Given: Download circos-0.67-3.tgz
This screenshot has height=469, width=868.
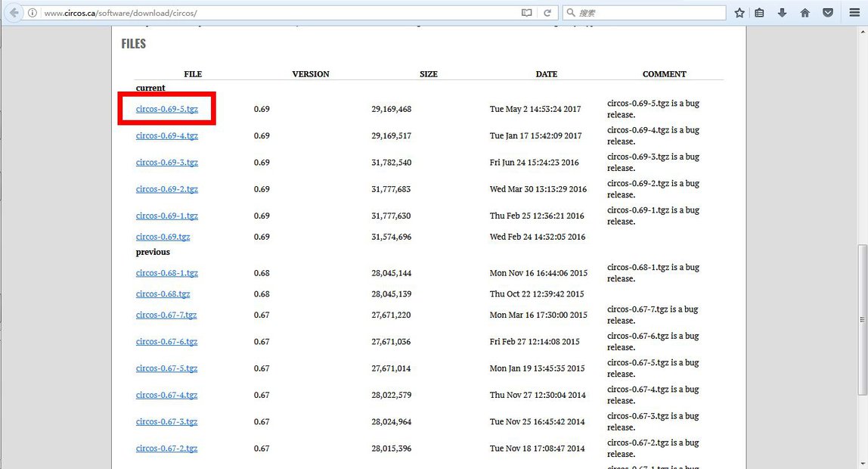Looking at the screenshot, I should [x=166, y=421].
